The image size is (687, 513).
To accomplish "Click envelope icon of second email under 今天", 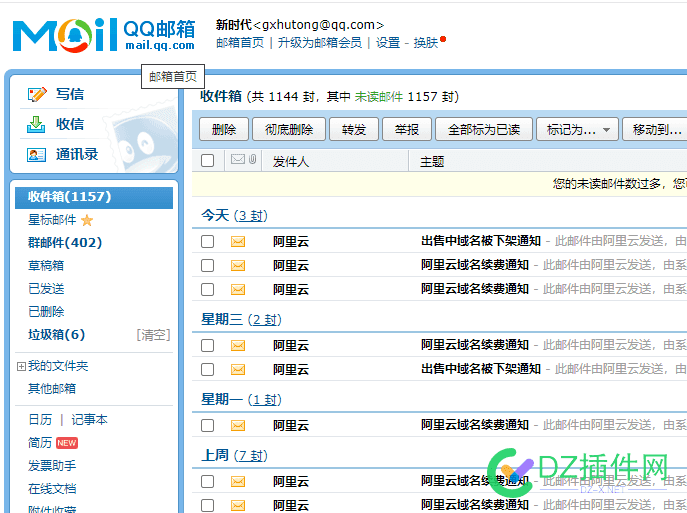I will click(x=238, y=265).
